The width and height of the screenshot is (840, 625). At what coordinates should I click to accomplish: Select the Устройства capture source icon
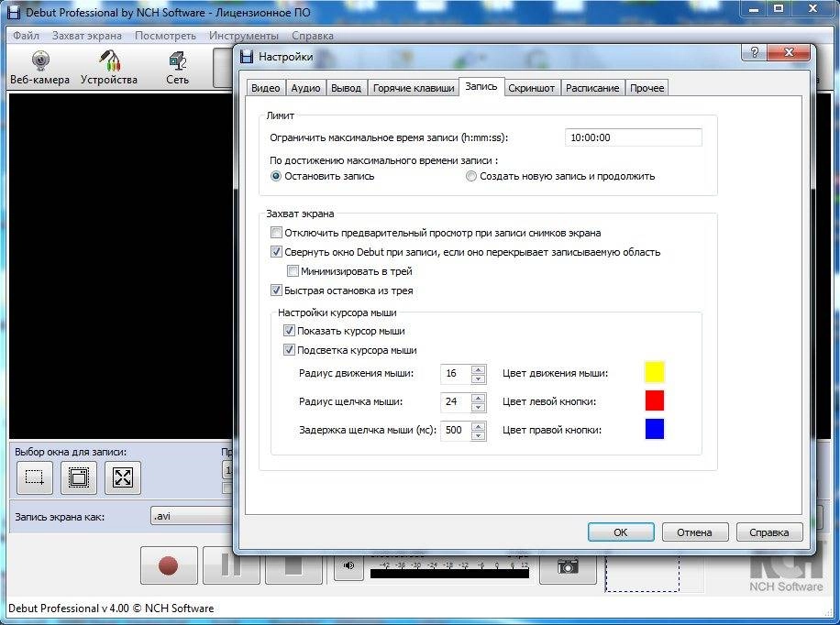pyautogui.click(x=109, y=68)
